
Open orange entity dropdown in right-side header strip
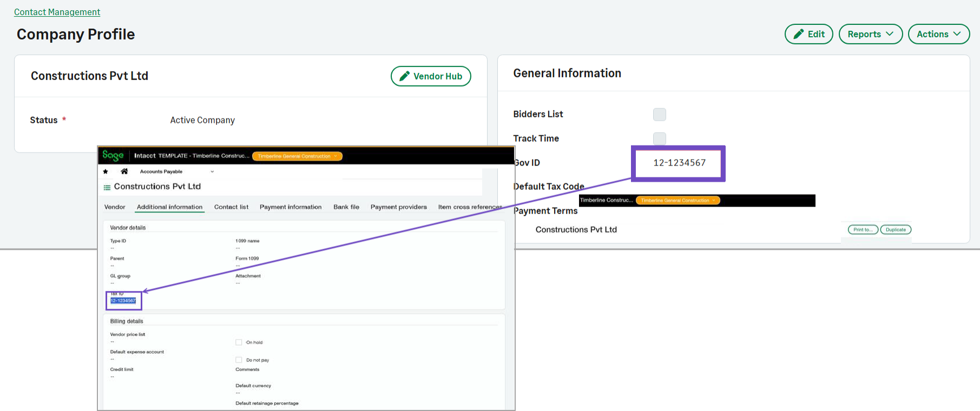(678, 200)
